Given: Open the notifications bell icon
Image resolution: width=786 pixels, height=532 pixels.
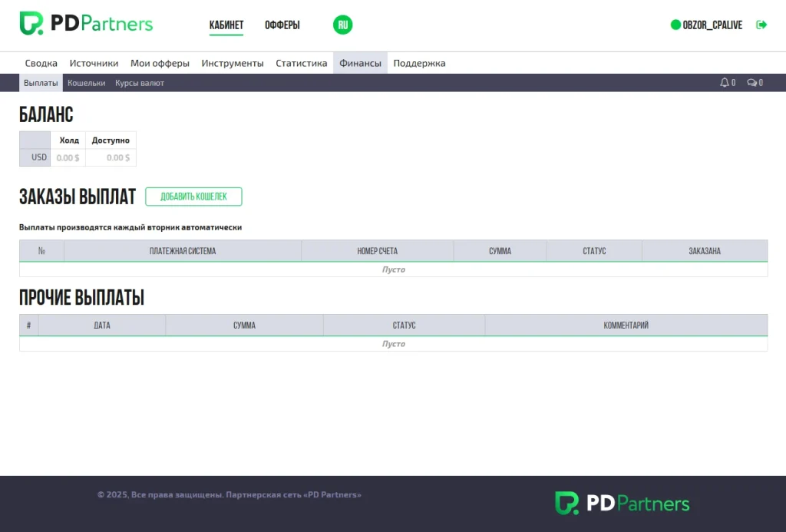Looking at the screenshot, I should [725, 83].
